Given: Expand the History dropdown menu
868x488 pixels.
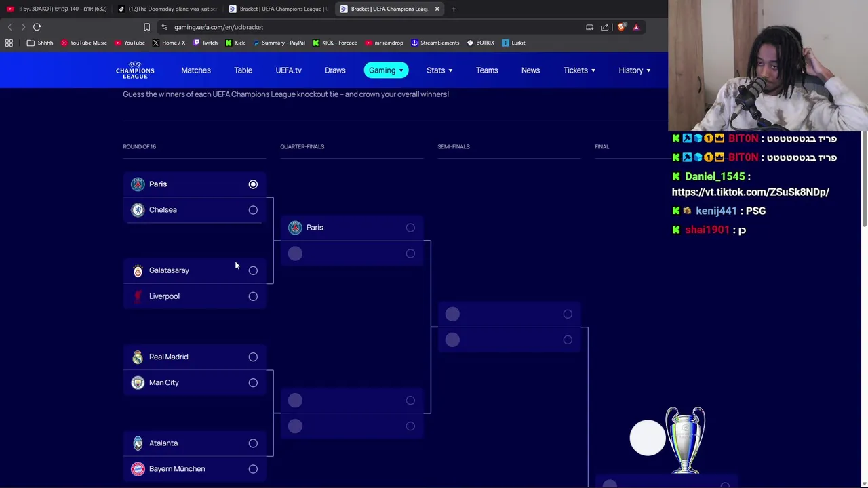Looking at the screenshot, I should [x=635, y=70].
